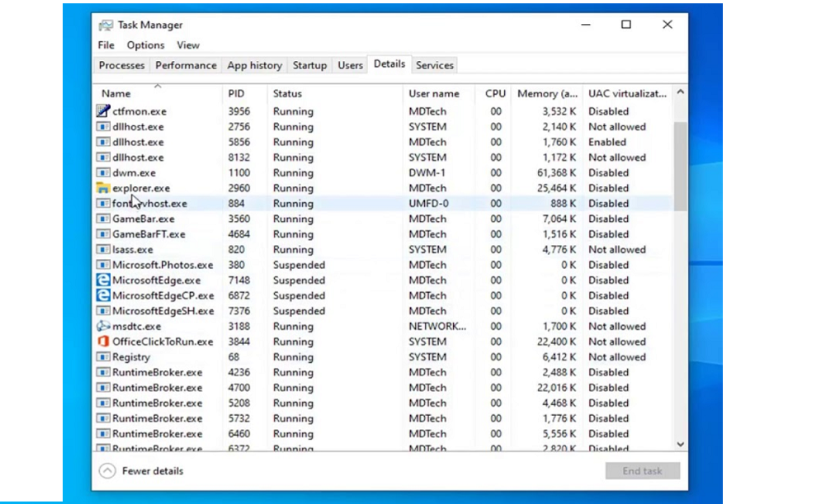Screen dimensions: 821x504
Task: Open the File menu
Action: click(106, 45)
